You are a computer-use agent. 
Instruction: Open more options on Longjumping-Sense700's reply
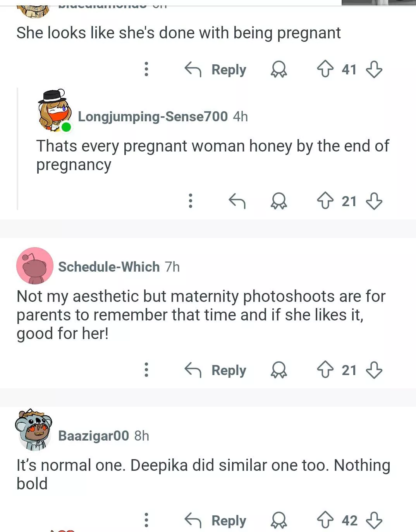coord(191,201)
